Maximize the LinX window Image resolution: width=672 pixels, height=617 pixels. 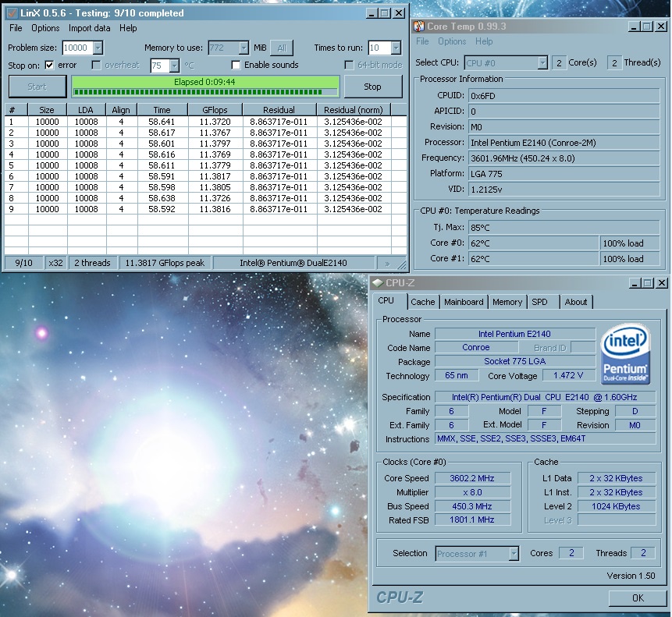[385, 13]
